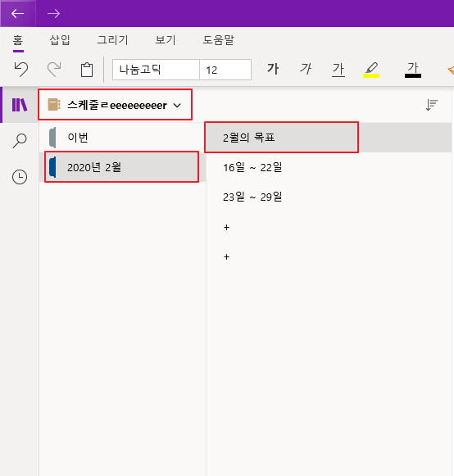Open the 홈 tab
Image resolution: width=454 pixels, height=476 pixels.
[x=18, y=40]
